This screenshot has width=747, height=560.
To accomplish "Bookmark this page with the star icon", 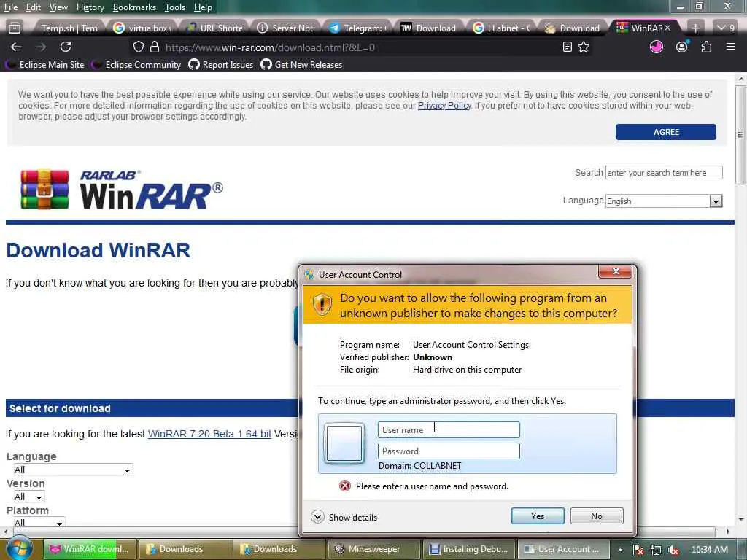I will (x=584, y=47).
